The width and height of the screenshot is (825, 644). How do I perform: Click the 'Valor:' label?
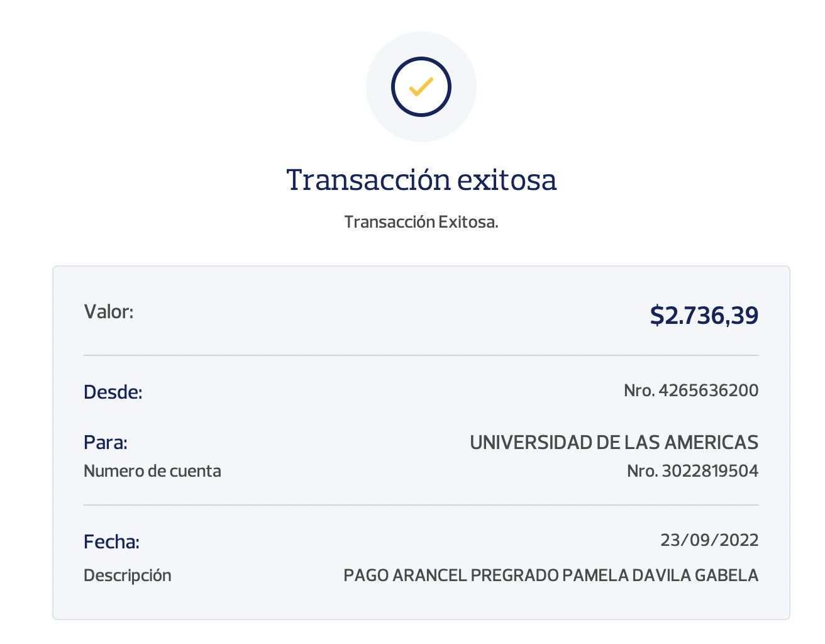point(109,311)
